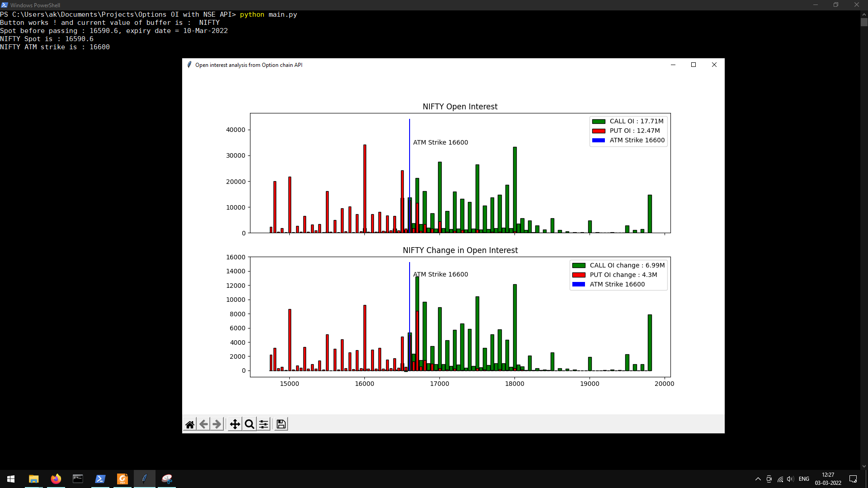
Task: Click 'PUT OI : 12.47M' legend text
Action: click(x=635, y=131)
